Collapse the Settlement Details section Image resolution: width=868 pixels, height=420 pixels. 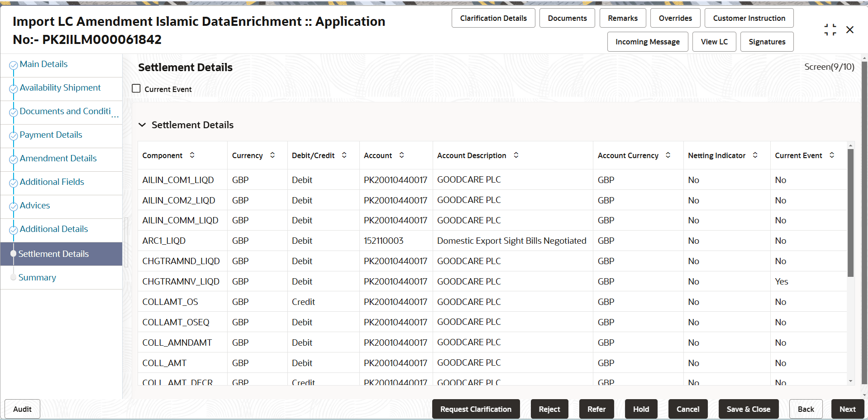coord(142,125)
